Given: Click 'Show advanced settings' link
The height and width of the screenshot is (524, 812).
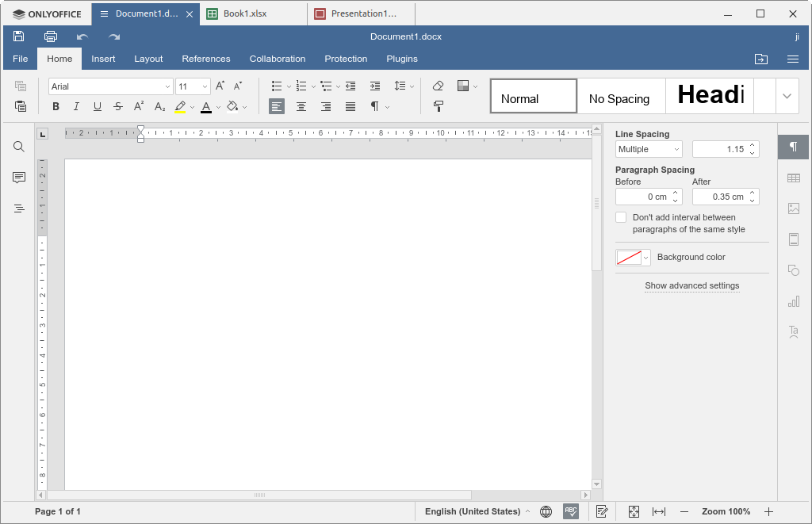Looking at the screenshot, I should tap(691, 285).
